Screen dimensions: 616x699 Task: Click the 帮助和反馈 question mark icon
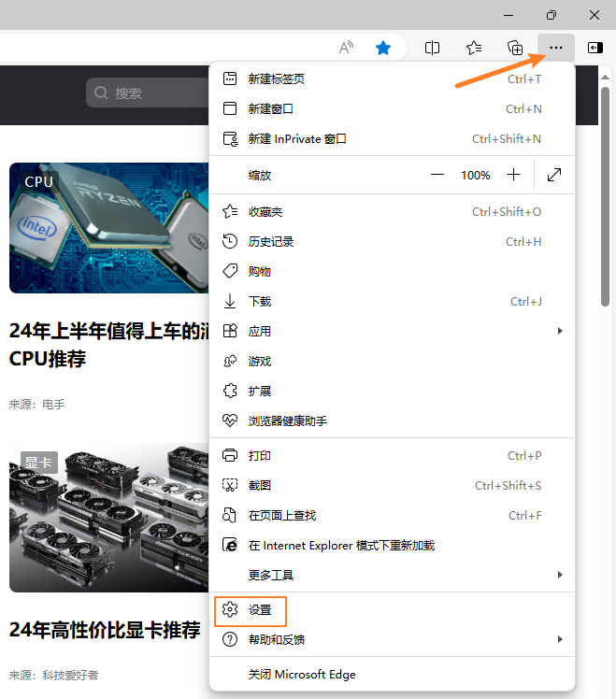230,639
